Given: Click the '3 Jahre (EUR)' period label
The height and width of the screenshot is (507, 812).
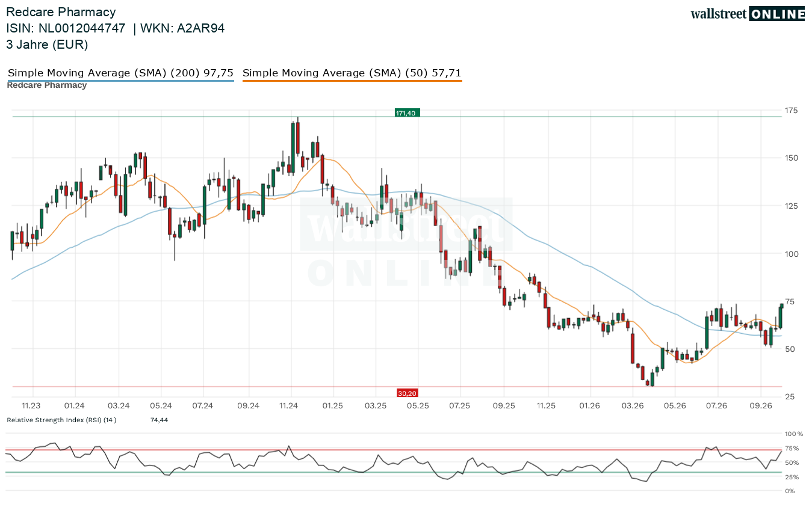Looking at the screenshot, I should point(47,44).
